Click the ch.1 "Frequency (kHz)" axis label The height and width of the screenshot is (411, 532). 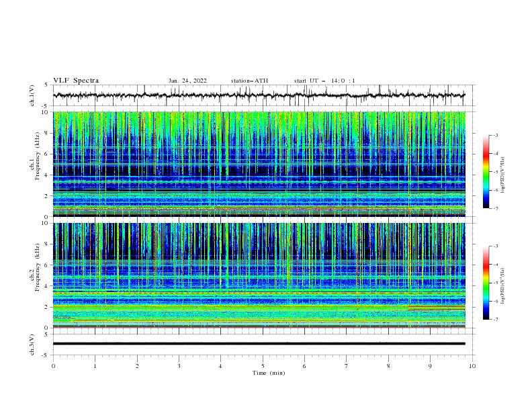tap(38, 156)
